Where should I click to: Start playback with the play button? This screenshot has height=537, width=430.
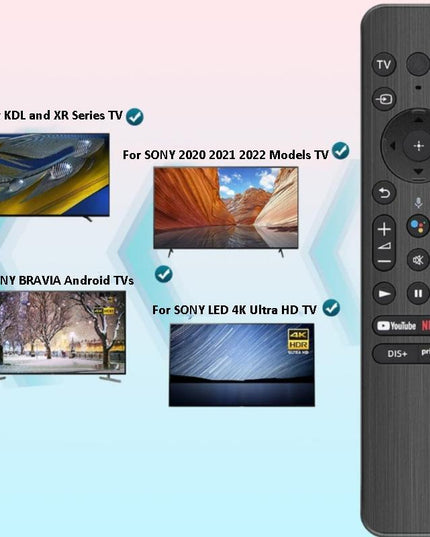[384, 293]
